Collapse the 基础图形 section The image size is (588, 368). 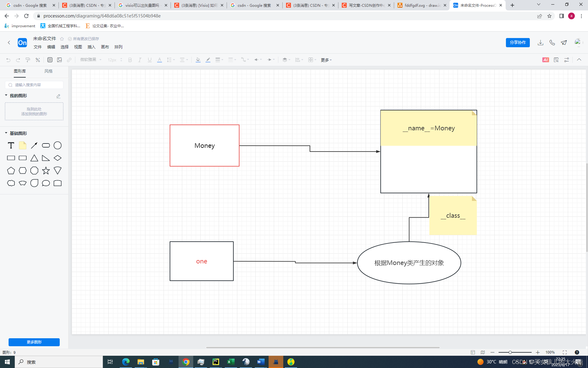[6, 133]
